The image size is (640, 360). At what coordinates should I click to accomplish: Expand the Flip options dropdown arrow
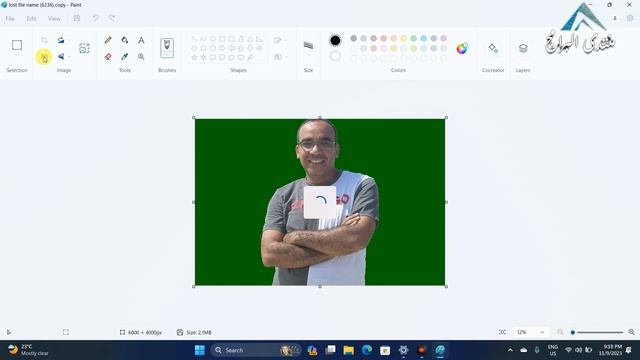[x=68, y=56]
